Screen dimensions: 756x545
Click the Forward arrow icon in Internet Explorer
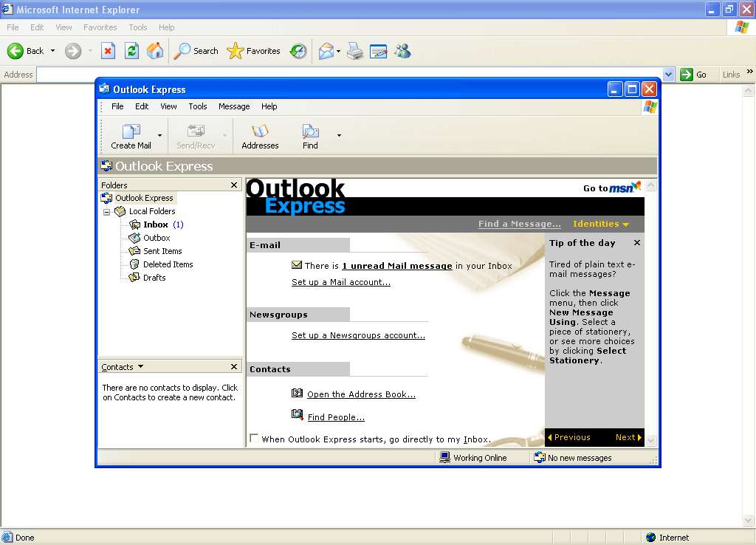point(73,51)
